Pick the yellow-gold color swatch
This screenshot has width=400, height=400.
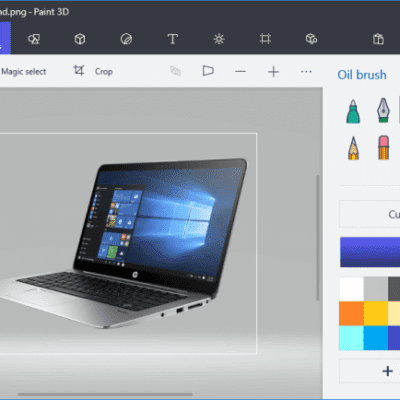click(376, 313)
